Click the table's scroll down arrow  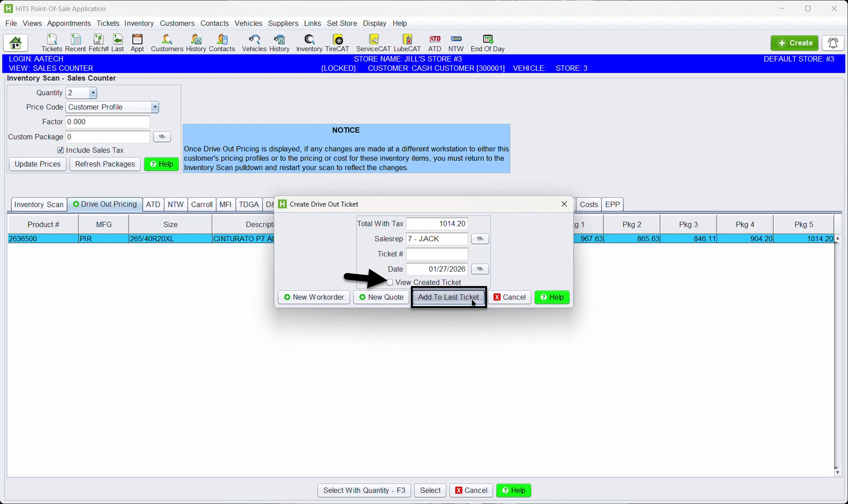click(837, 472)
